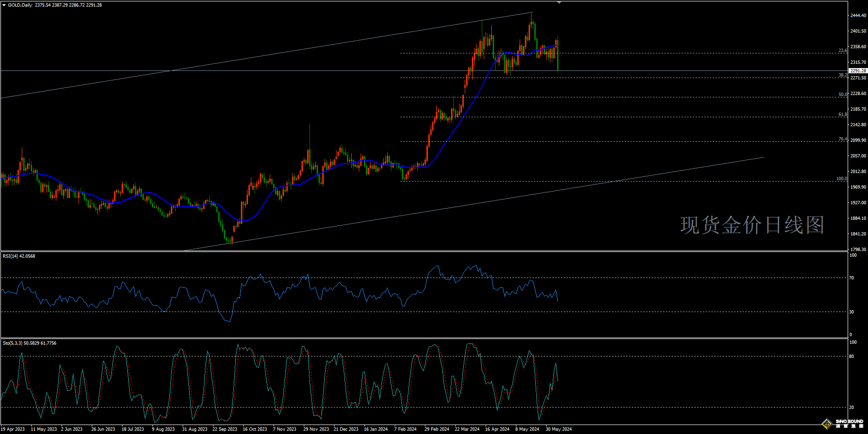Click the chart shift triangle marker at top
The width and height of the screenshot is (868, 434).
[559, 3]
